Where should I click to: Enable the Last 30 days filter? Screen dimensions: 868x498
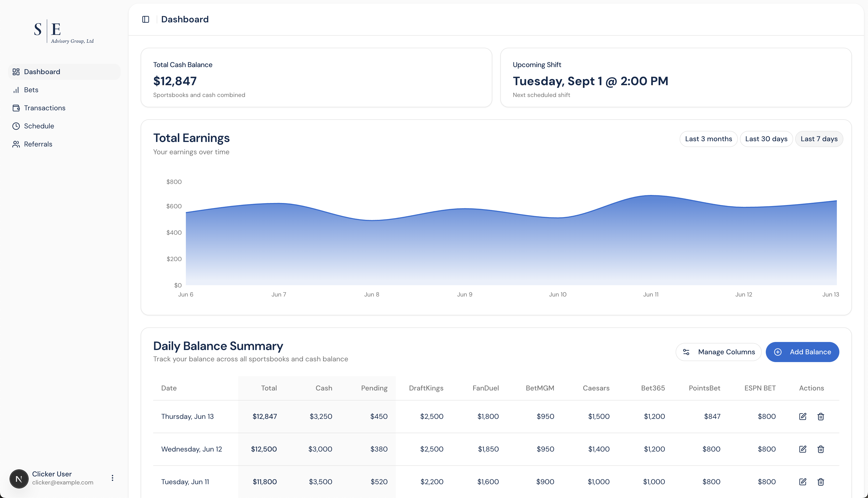click(x=766, y=139)
